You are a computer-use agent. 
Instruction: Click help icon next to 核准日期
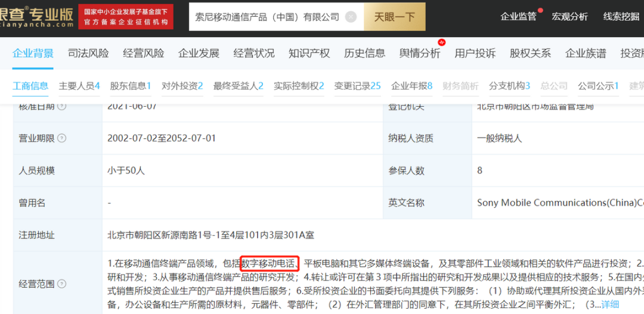61,107
